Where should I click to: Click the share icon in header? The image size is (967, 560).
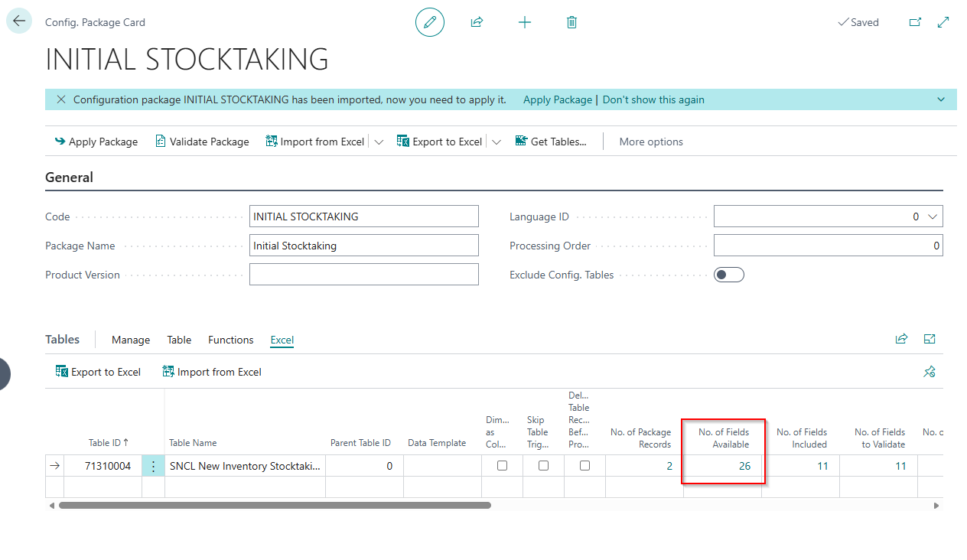477,22
